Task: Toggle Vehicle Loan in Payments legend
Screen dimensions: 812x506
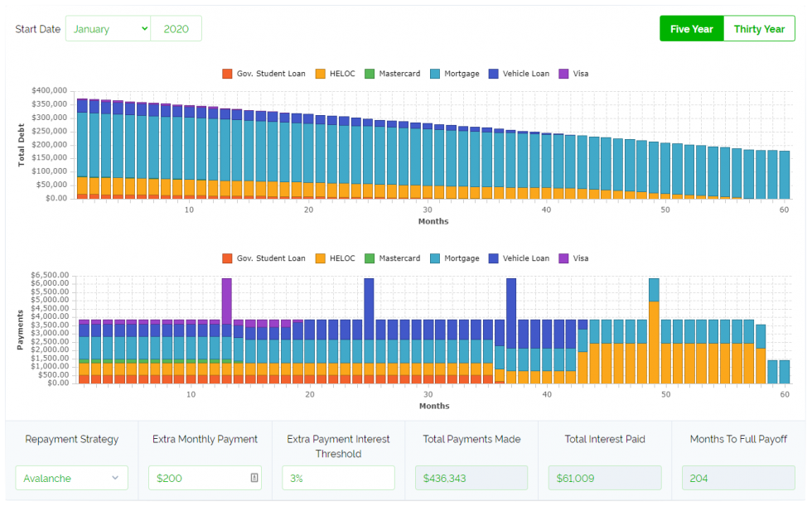Action: 525,258
